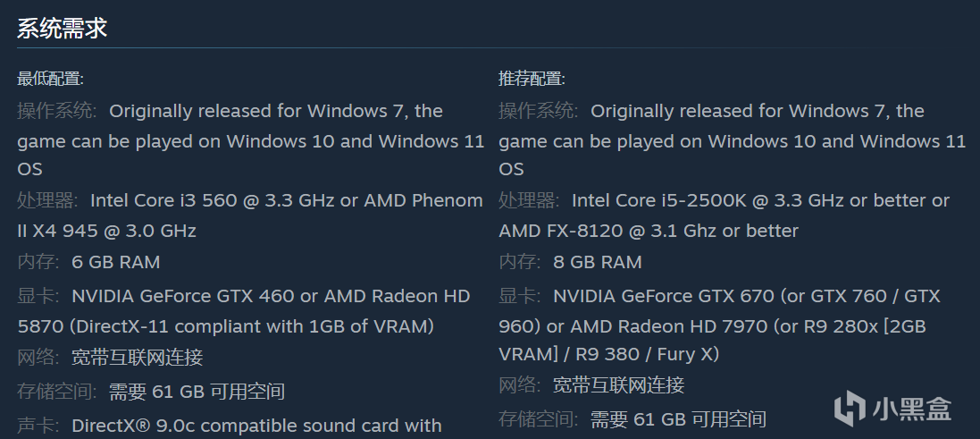980x439 pixels.
Task: Click the 系统需求 heading
Action: pyautogui.click(x=62, y=28)
